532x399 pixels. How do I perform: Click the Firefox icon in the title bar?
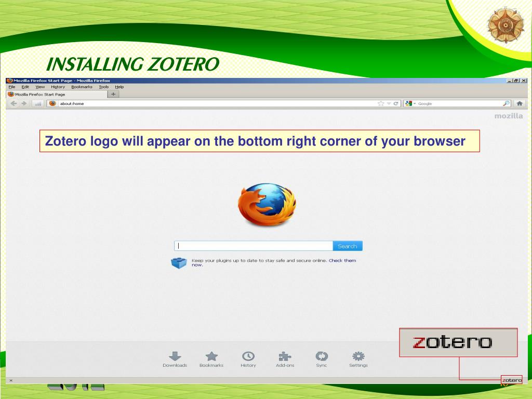tap(9, 81)
